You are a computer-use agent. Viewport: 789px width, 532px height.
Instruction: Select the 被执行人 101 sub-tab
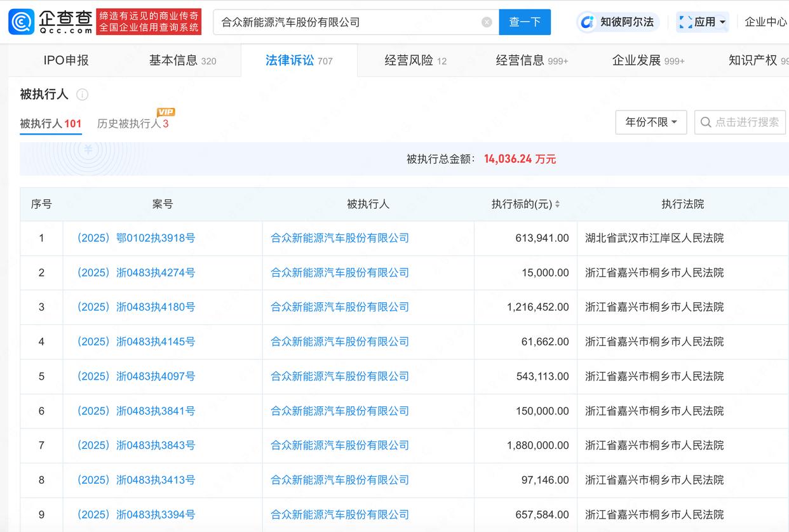pos(51,123)
